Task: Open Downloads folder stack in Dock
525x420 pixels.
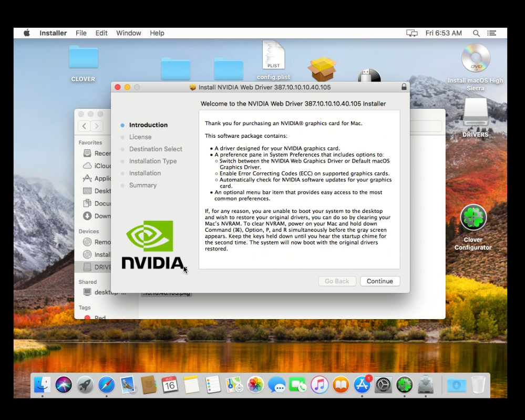Action: pos(456,384)
